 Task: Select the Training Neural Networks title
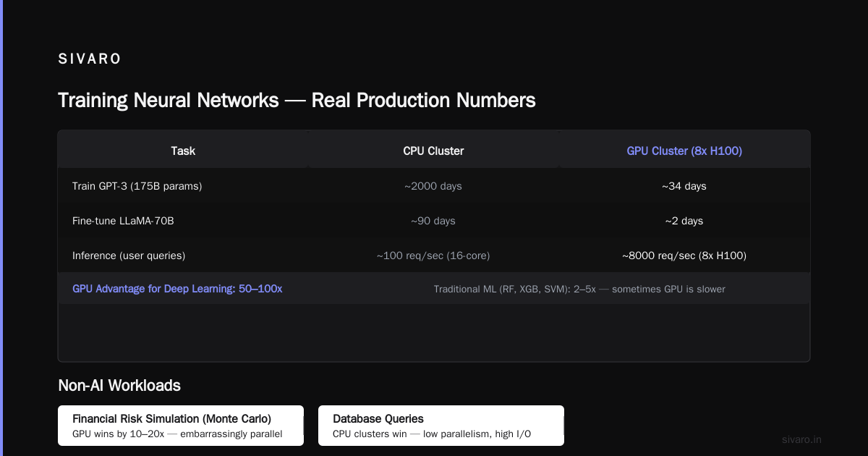pyautogui.click(x=297, y=100)
